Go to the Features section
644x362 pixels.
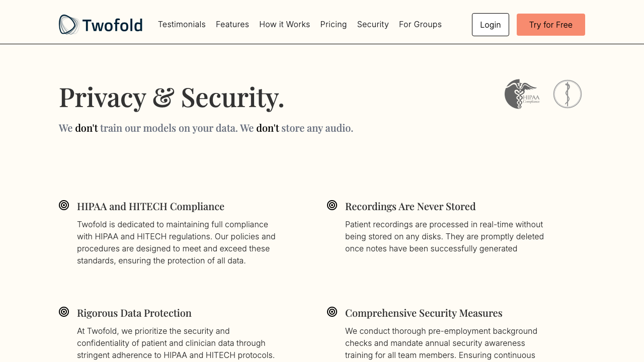[x=232, y=24]
